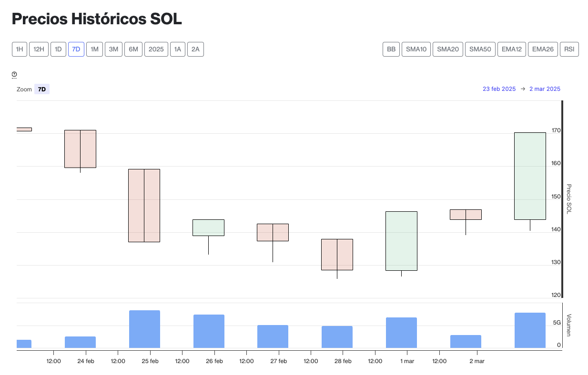Toggle the SMA50 moving average
This screenshot has height=375, width=588.
480,49
